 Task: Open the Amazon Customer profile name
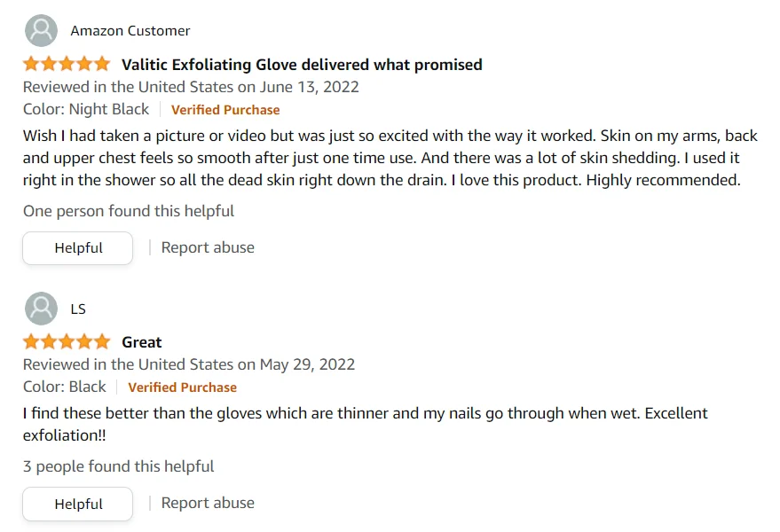(130, 31)
